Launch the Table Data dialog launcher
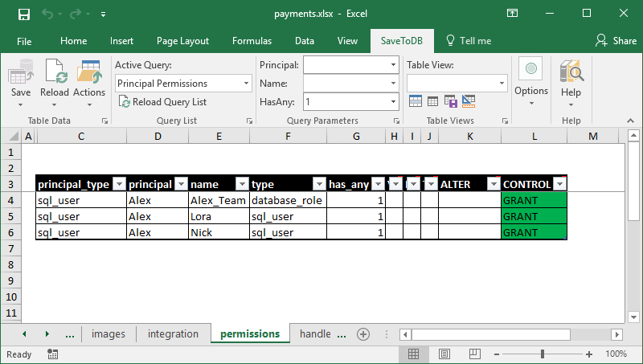This screenshot has height=364, width=643. pyautogui.click(x=105, y=121)
